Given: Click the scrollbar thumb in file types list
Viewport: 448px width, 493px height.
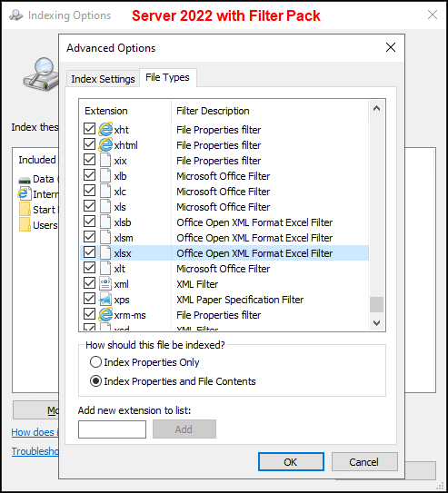Looking at the screenshot, I should 376,304.
